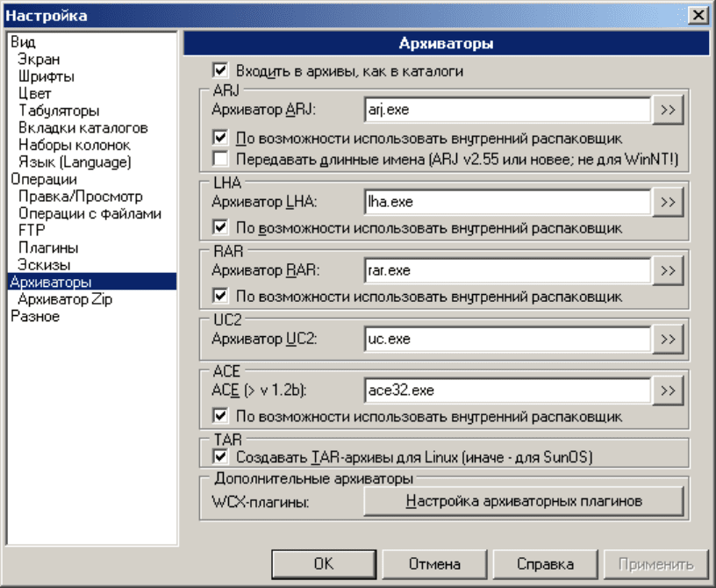This screenshot has height=588, width=716.
Task: Click the 'WCX-плагины:' label
Action: tap(261, 502)
